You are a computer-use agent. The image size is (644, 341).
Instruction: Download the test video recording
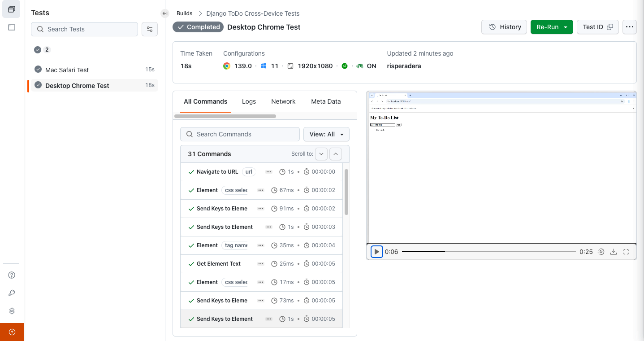(614, 252)
